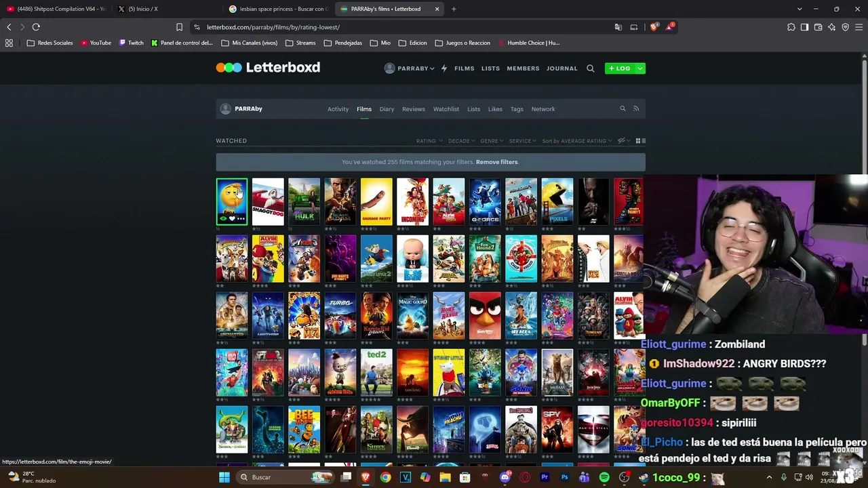Open MEMBERS in the main navigation

point(524,68)
